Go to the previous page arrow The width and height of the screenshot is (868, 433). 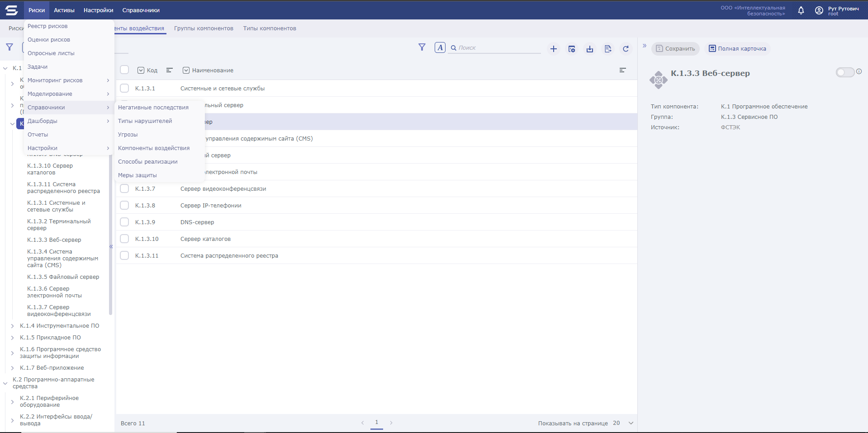[362, 423]
